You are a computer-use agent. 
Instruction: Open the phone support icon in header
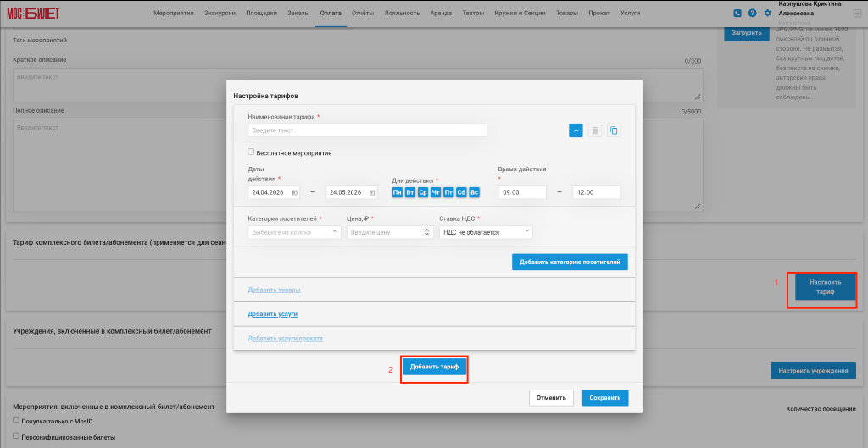[x=737, y=13]
